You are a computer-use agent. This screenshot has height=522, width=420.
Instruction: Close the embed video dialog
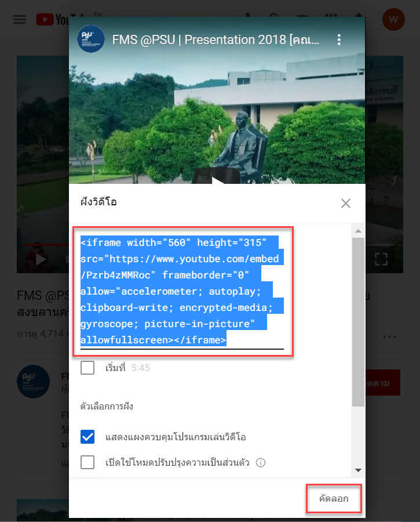[x=346, y=203]
